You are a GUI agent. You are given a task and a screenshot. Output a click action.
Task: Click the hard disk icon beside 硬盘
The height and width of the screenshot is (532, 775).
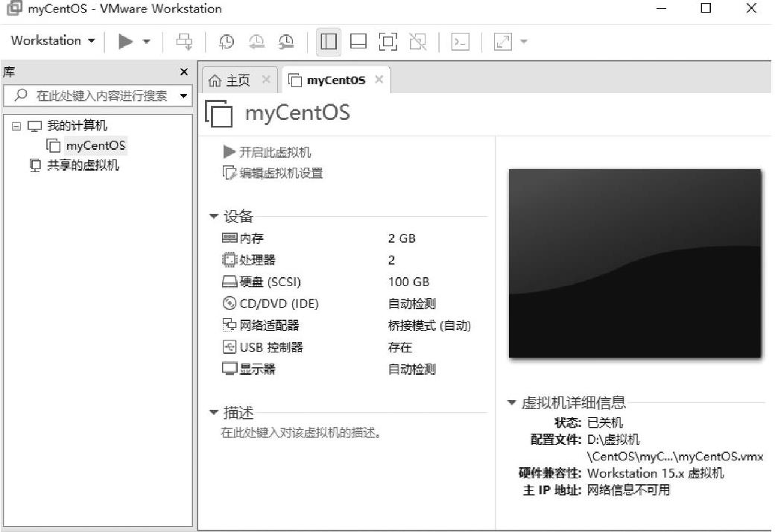point(230,282)
